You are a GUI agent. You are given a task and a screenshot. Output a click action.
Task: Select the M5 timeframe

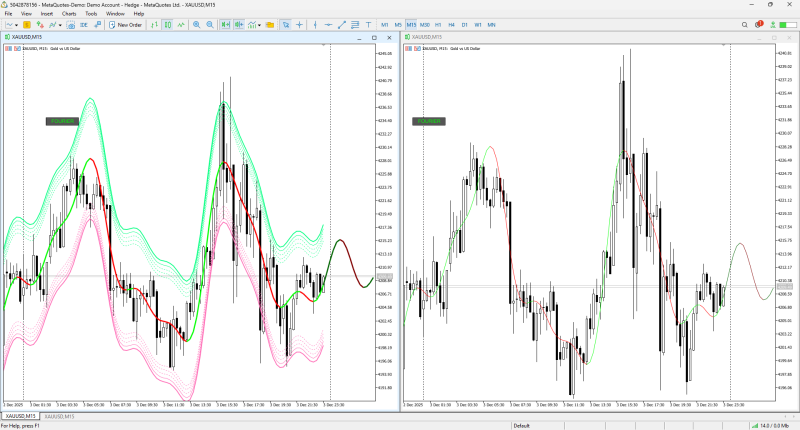398,24
